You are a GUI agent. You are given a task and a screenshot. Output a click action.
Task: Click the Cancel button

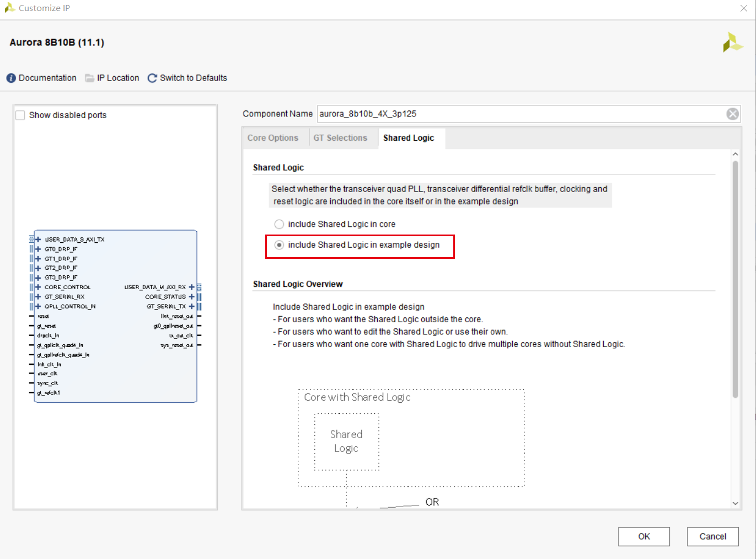[x=712, y=536]
